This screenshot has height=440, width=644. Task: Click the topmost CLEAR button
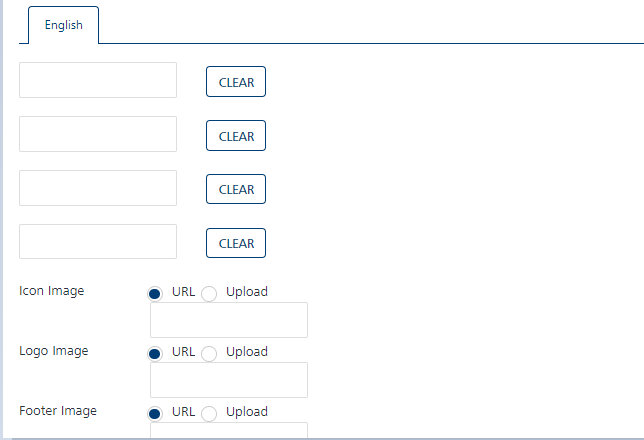tap(236, 82)
